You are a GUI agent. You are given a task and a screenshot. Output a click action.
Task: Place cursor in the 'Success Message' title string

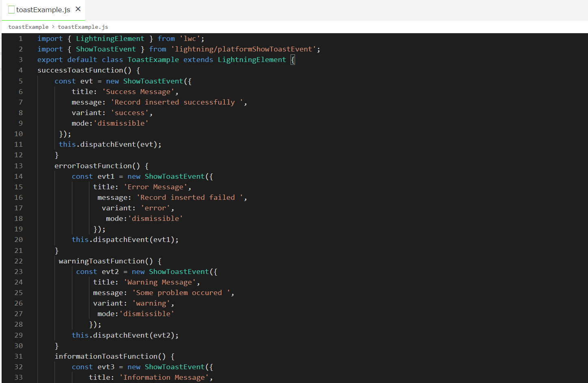[x=140, y=91]
